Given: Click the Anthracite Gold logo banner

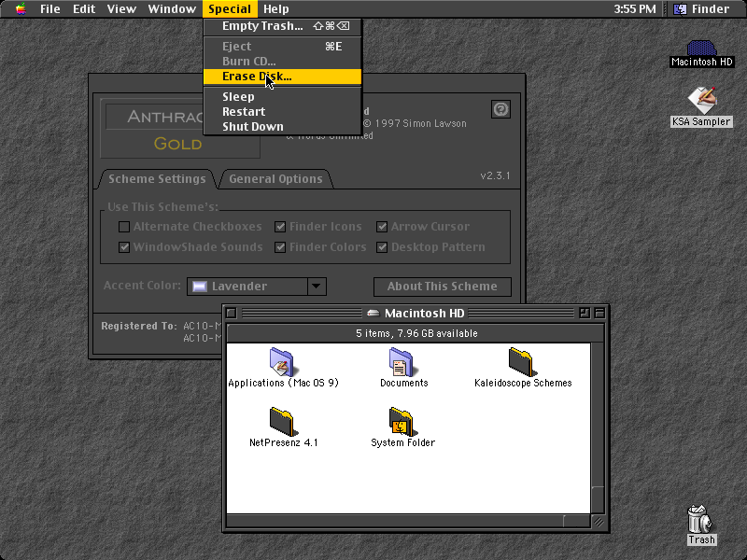Looking at the screenshot, I should pos(180,129).
